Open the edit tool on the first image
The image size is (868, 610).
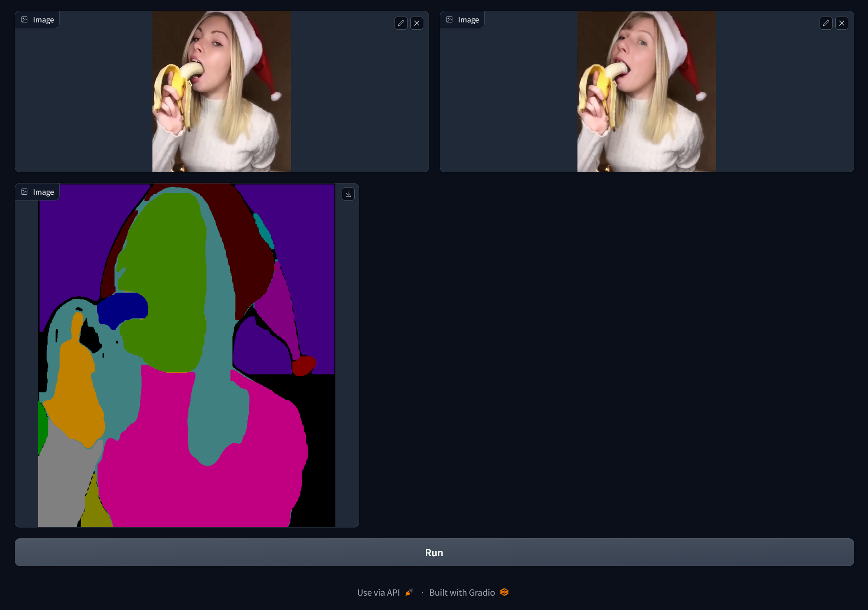pyautogui.click(x=401, y=23)
